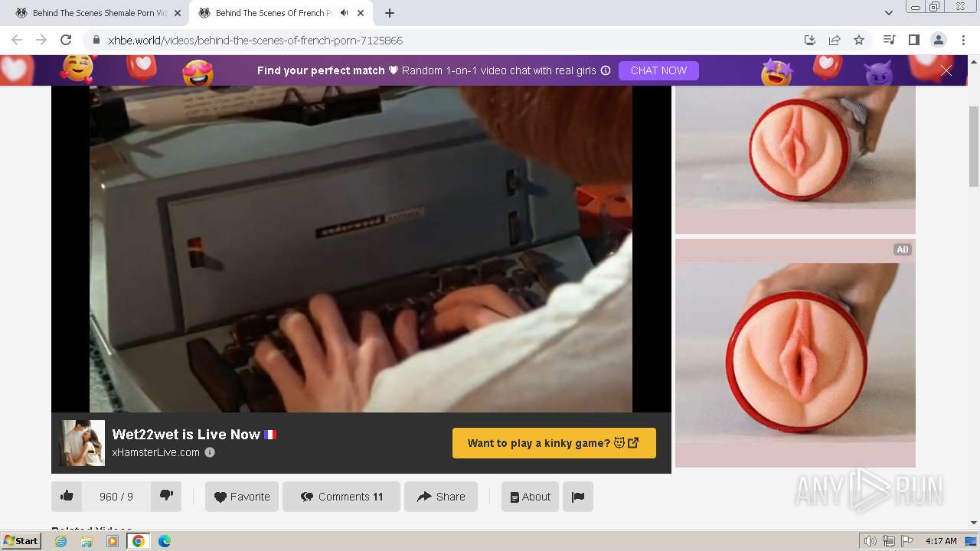Open the media player taskbar icon
This screenshot has width=980, height=551.
point(113,541)
